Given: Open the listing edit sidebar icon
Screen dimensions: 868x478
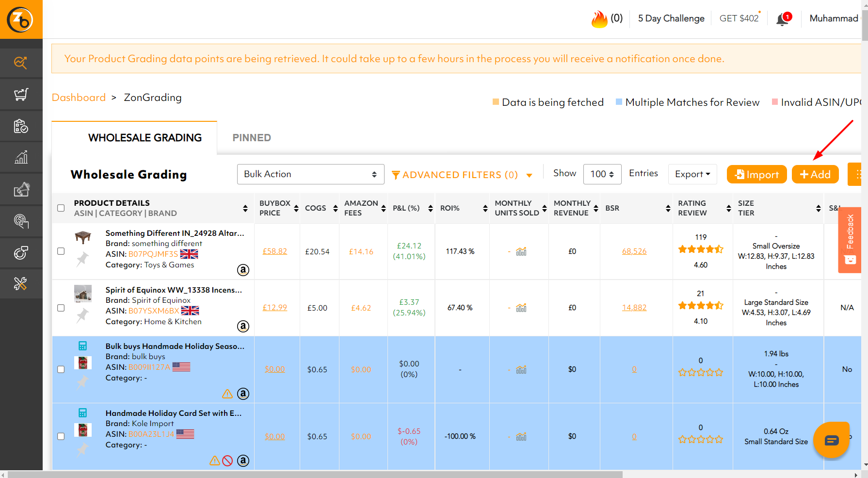Looking at the screenshot, I should point(21,189).
